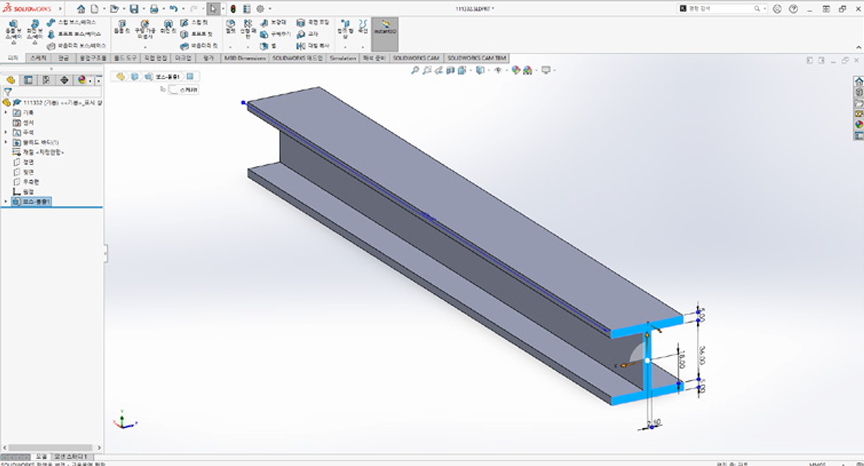Expand the 솔리드 바디(1) folder

tap(6, 142)
